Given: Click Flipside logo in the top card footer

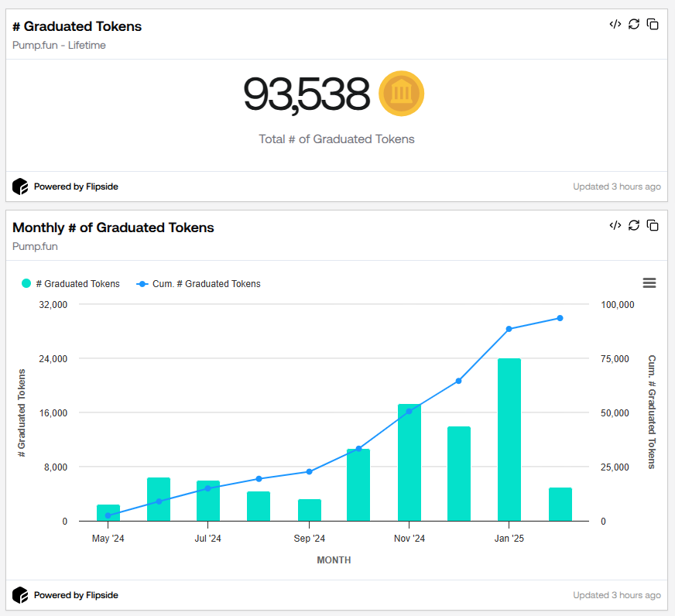Looking at the screenshot, I should 20,187.
